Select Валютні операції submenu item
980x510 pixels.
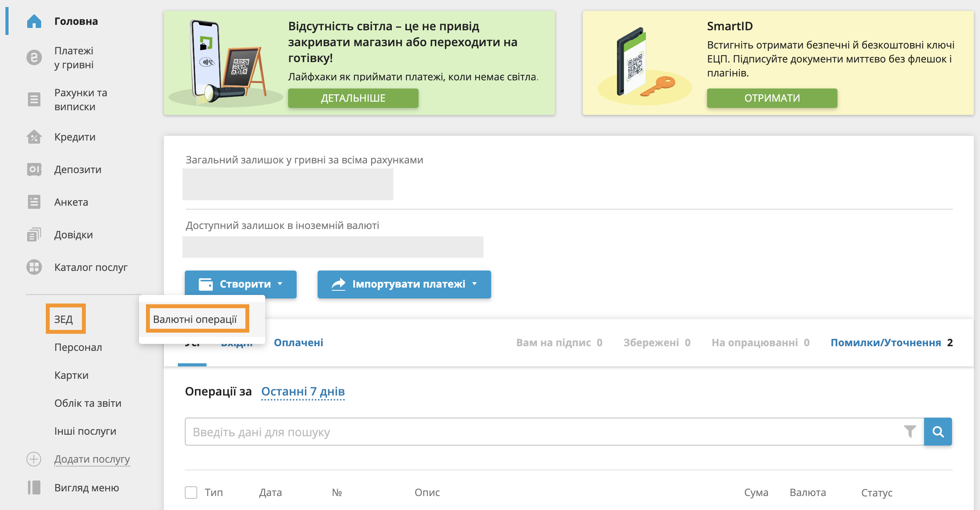[x=195, y=319]
